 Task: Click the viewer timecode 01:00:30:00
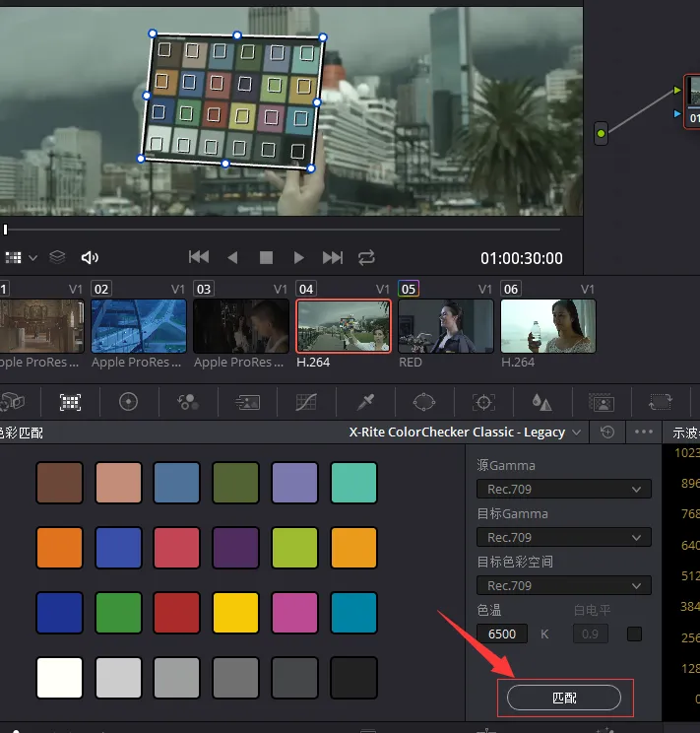click(x=522, y=258)
